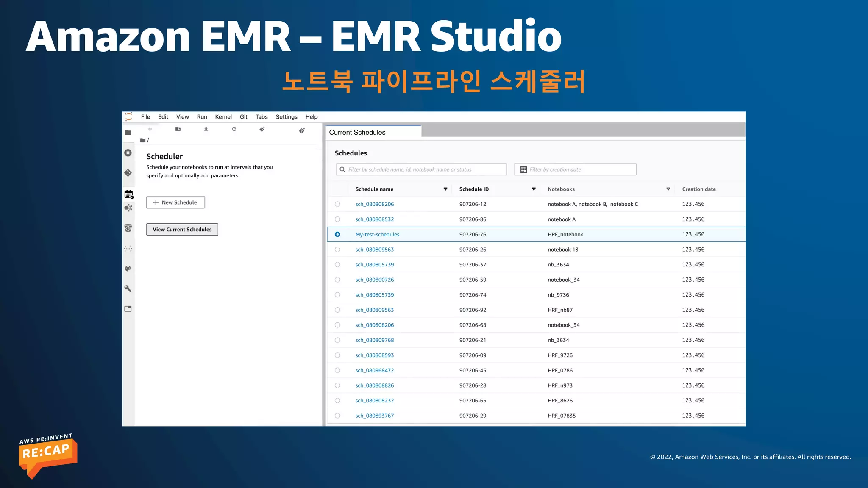
Task: Open the code snippets braces icon
Action: 128,249
